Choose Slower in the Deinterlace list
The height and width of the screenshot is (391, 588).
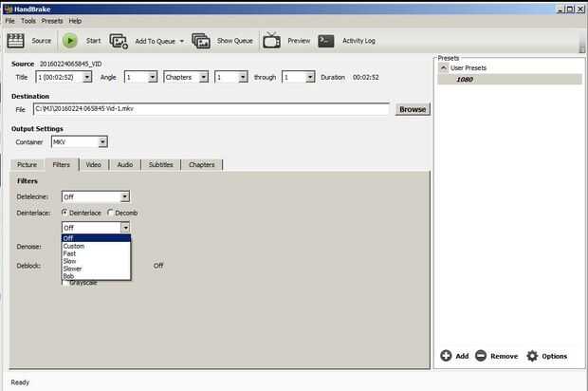(x=96, y=269)
